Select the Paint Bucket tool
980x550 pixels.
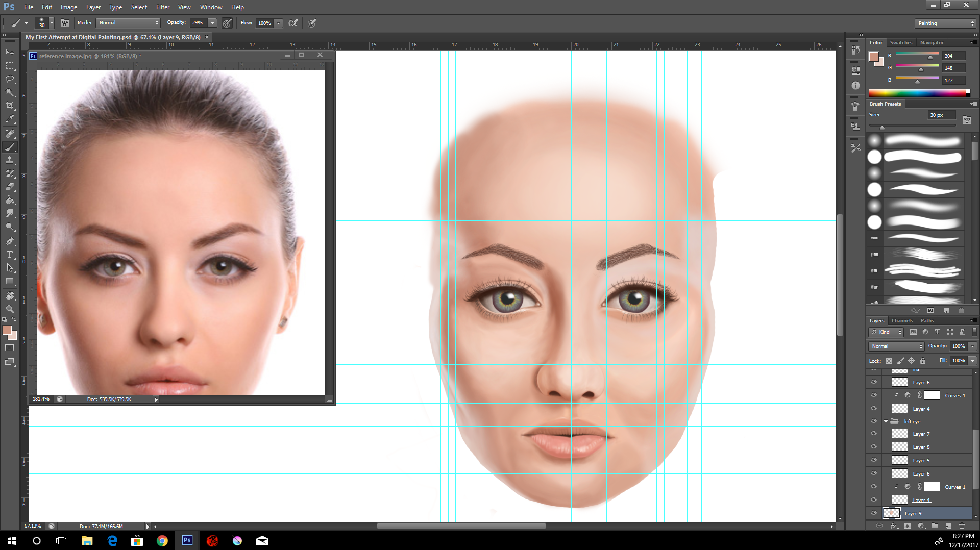10,200
